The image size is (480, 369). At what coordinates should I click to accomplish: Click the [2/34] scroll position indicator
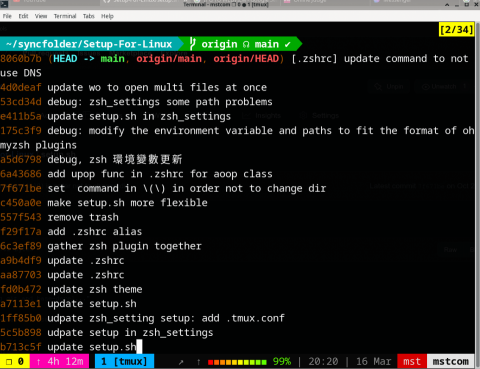click(456, 30)
